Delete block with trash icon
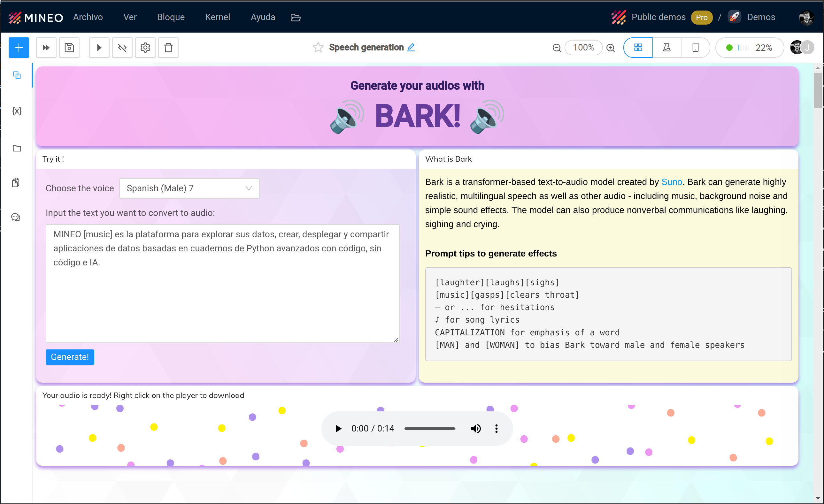The width and height of the screenshot is (824, 504). [168, 48]
